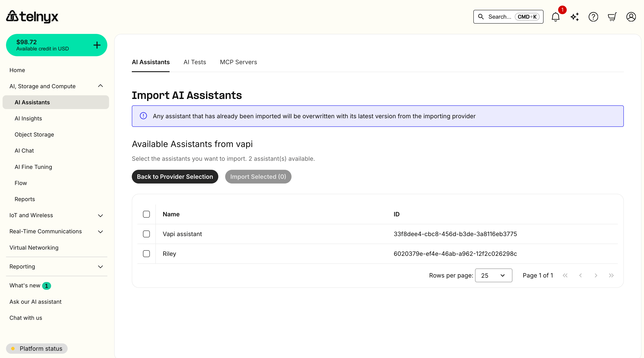
Task: Open AI Chat in the sidebar
Action: pyautogui.click(x=24, y=150)
